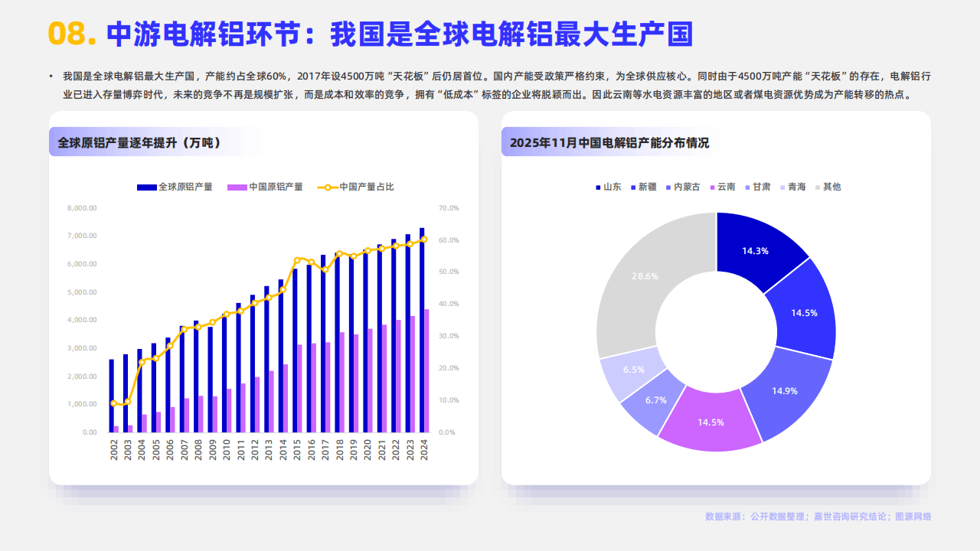Click the 14.9% donut segment
This screenshot has height=551, width=980.
point(785,390)
